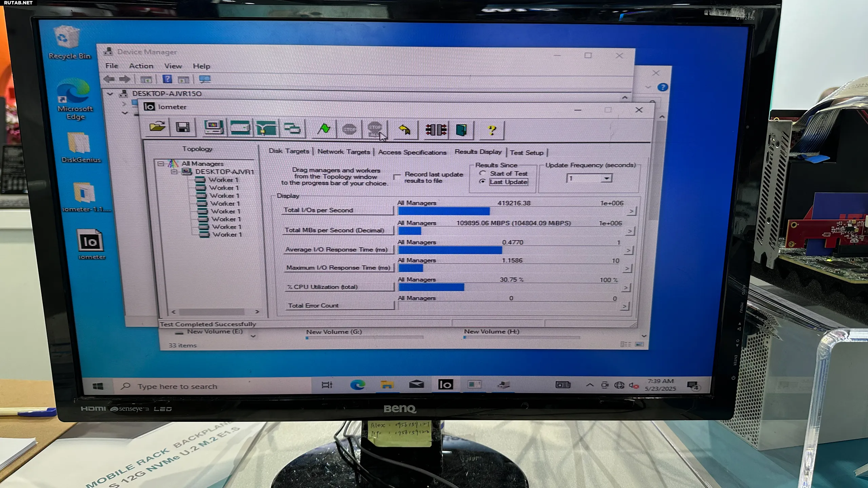This screenshot has width=868, height=488.
Task: Duplicate selected worker icon
Action: 292,129
